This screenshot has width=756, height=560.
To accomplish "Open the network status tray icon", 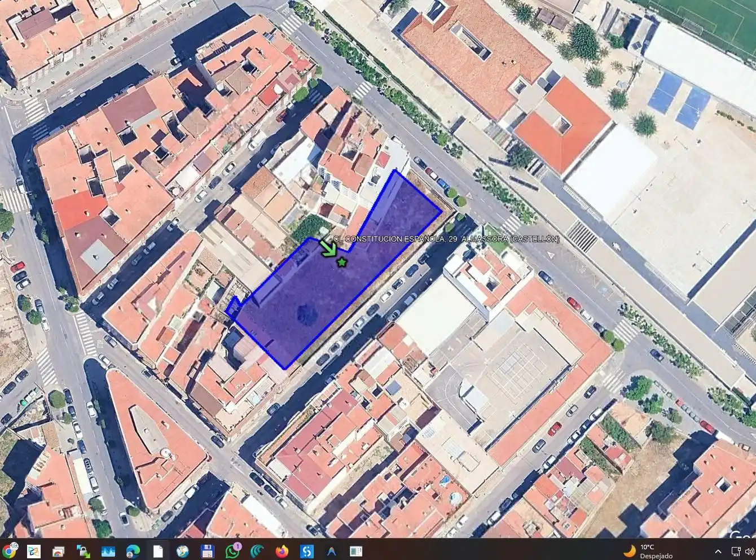I will coord(735,551).
